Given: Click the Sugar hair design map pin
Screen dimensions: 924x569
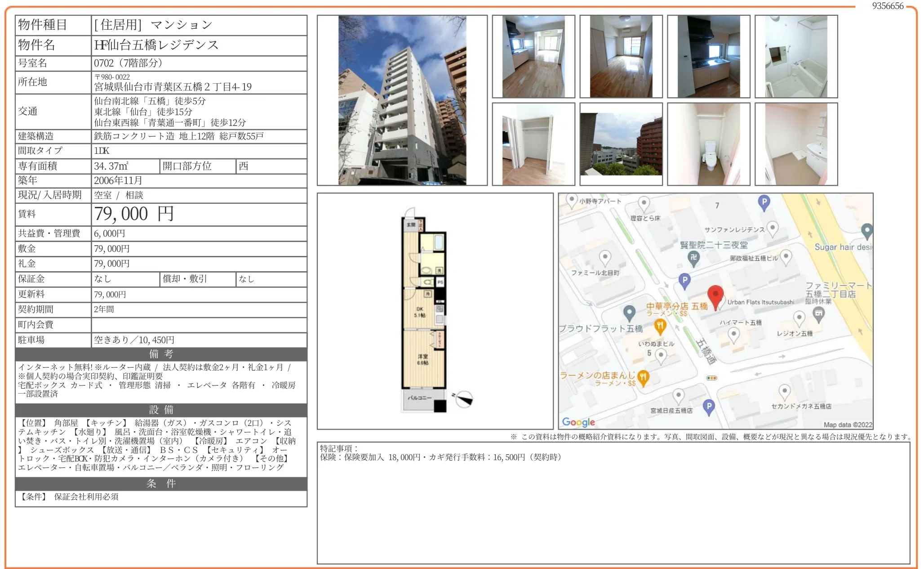Looking at the screenshot, I should [x=866, y=231].
